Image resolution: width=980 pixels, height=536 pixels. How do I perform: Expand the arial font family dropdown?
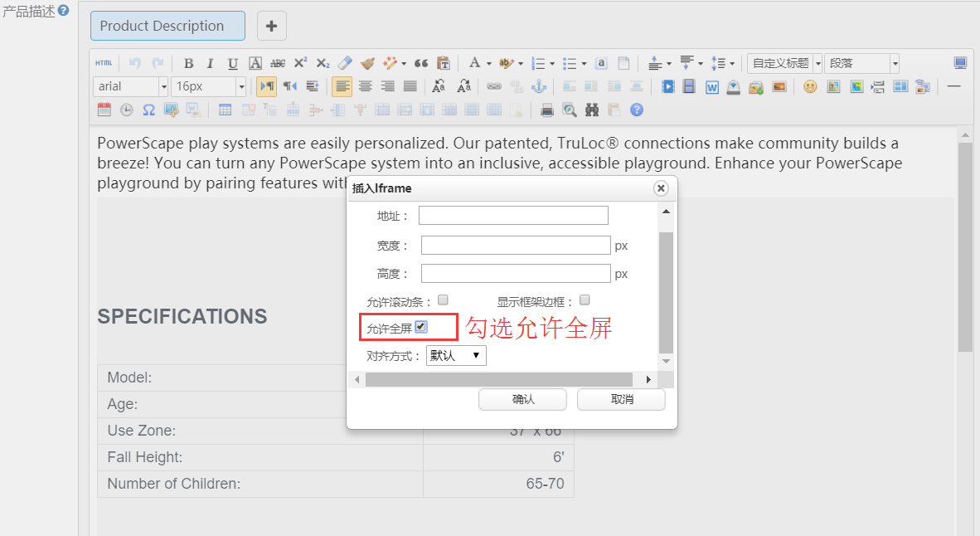[x=163, y=86]
